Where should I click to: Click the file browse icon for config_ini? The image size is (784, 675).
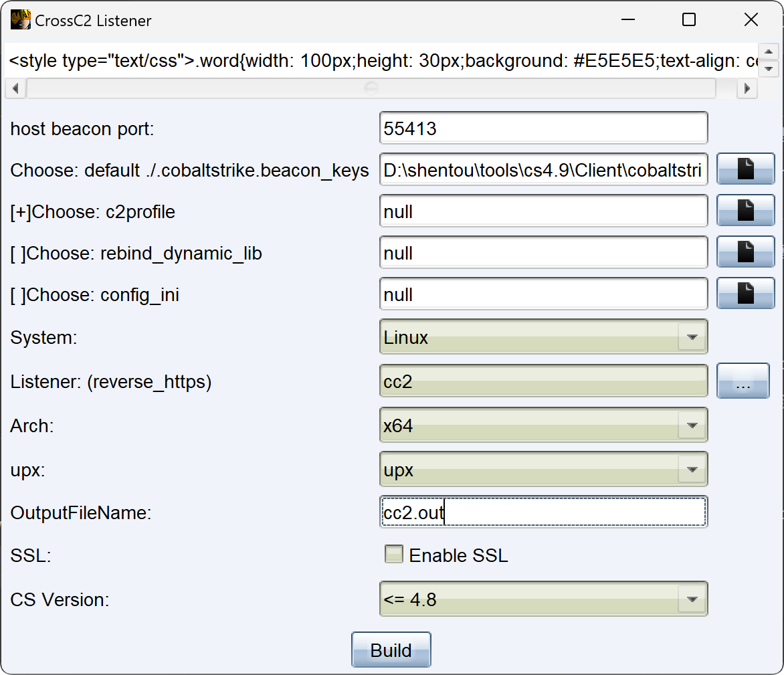point(745,294)
